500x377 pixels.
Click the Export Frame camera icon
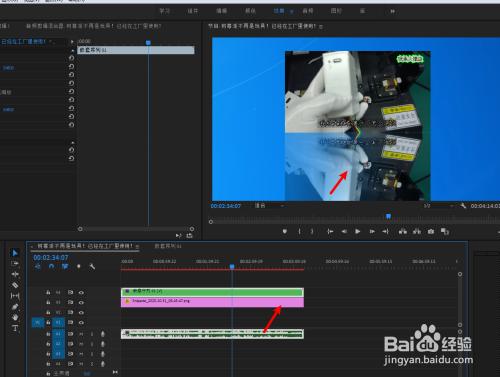[x=431, y=231]
